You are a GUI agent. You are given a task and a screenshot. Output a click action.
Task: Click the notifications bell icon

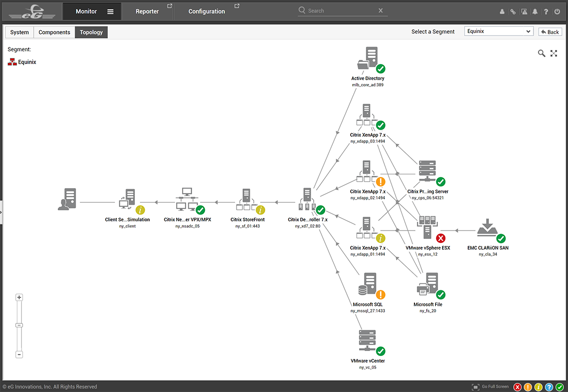coord(535,11)
